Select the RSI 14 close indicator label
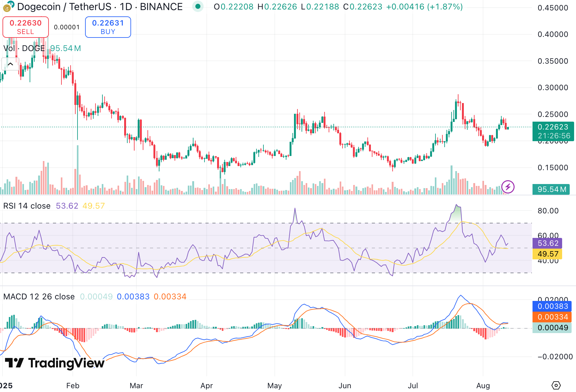576x392 pixels. point(27,206)
